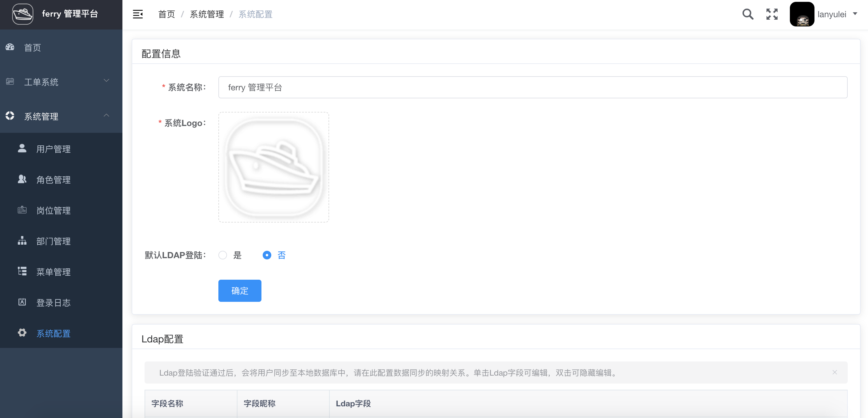This screenshot has width=868, height=418.
Task: Collapse the 系统管理 submenu chevron
Action: point(106,116)
